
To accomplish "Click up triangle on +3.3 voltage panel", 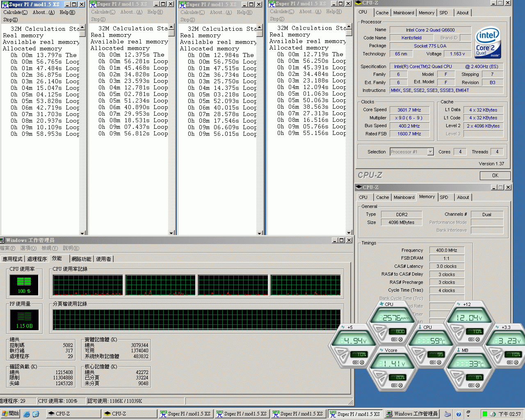I will coord(494,352).
